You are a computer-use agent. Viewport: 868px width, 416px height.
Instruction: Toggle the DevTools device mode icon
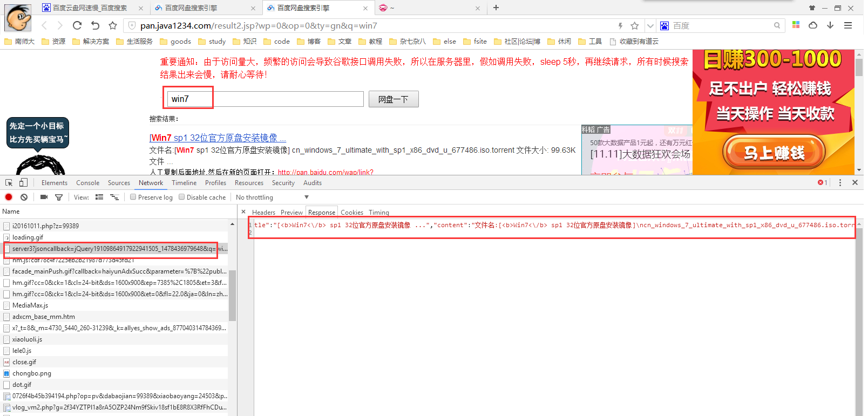23,183
